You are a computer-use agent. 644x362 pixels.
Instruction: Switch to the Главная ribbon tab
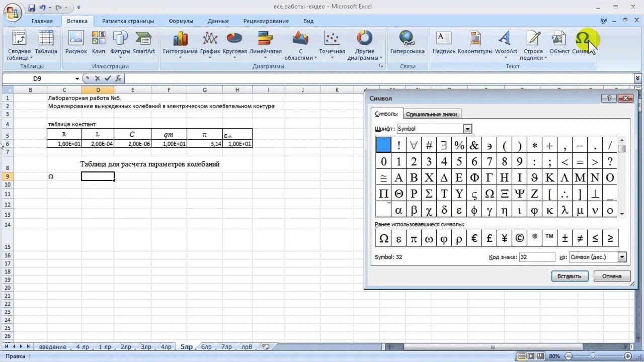42,21
